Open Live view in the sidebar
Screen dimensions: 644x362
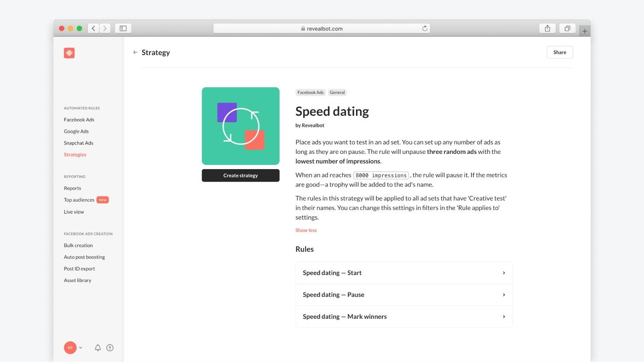(x=74, y=212)
